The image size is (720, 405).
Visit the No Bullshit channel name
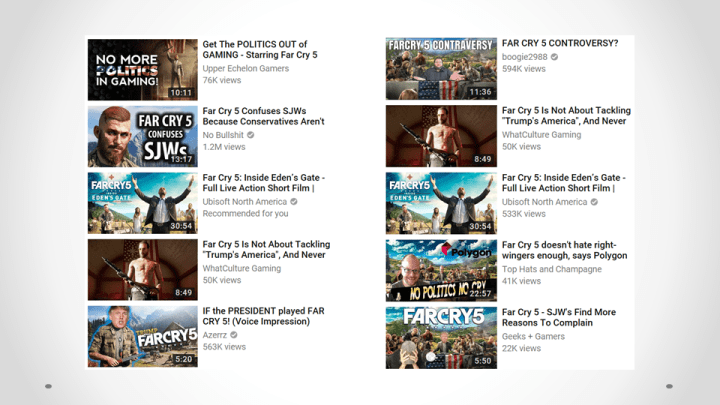pyautogui.click(x=223, y=135)
